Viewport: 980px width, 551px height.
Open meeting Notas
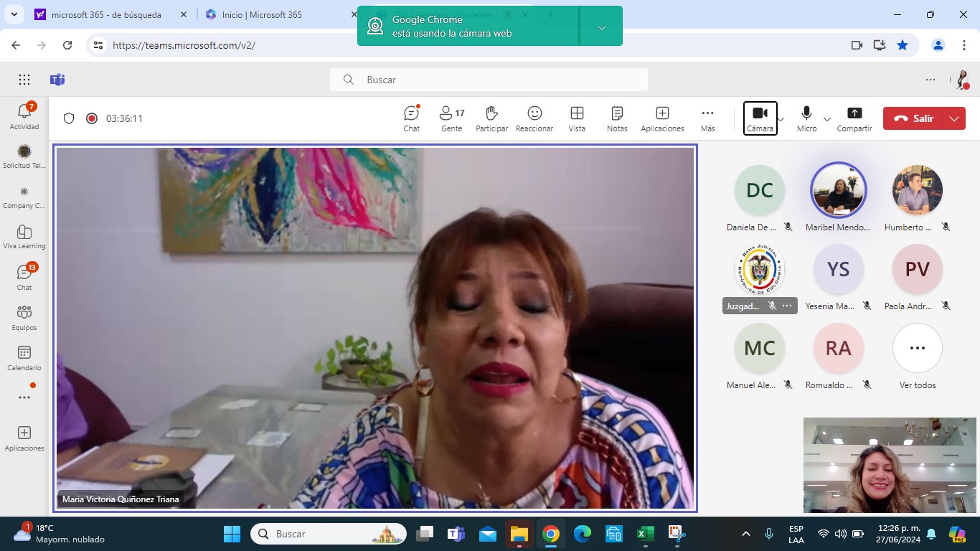[x=616, y=118]
